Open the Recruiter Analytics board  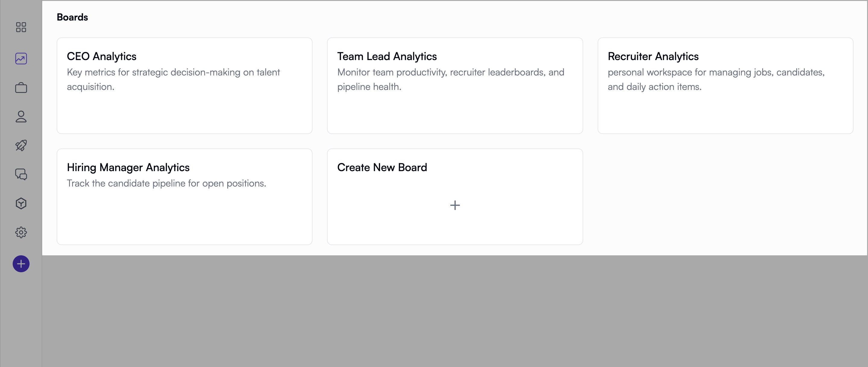click(x=725, y=86)
